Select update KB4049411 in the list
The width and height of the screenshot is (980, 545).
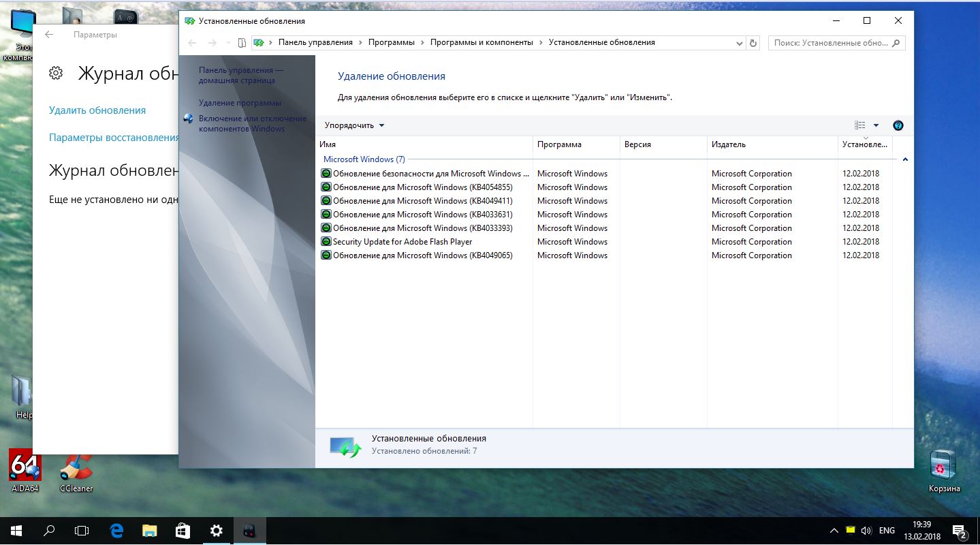pos(605,201)
